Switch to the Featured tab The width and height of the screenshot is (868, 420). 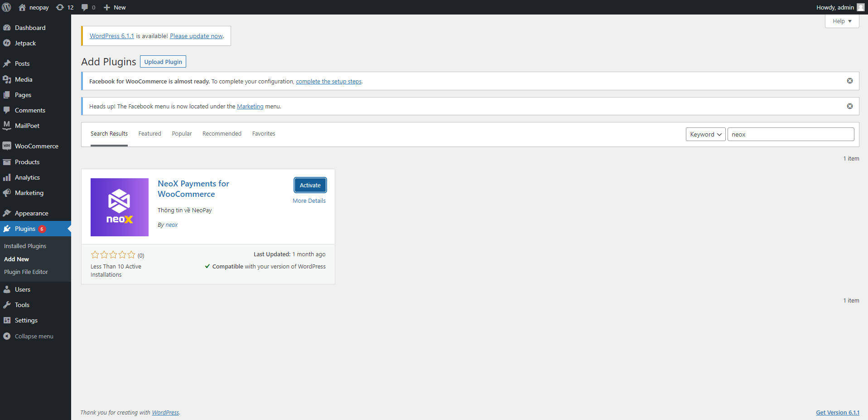click(150, 134)
